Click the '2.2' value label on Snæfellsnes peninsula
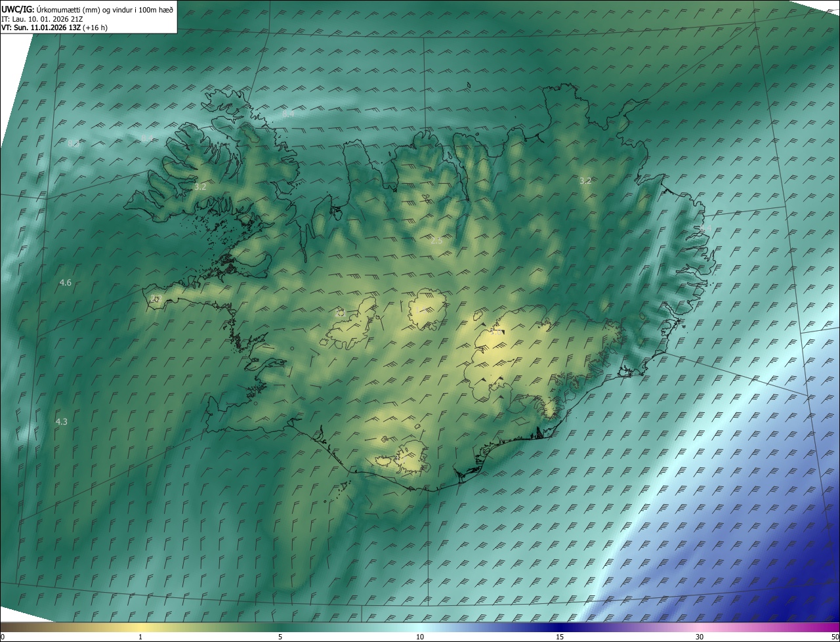The height and width of the screenshot is (642, 840). click(x=156, y=299)
